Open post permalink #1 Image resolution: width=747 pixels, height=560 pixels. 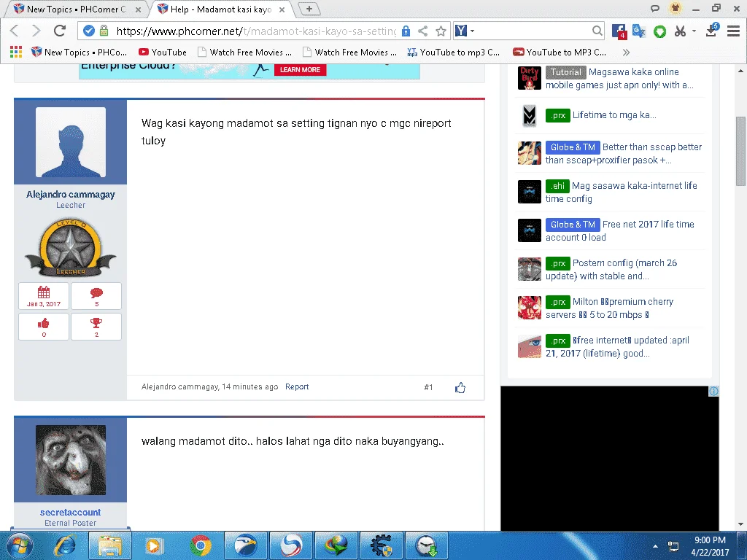(x=428, y=387)
